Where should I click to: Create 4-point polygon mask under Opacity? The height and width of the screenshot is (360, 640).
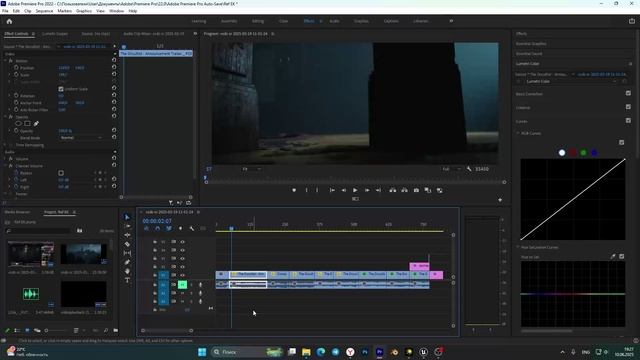pos(27,123)
